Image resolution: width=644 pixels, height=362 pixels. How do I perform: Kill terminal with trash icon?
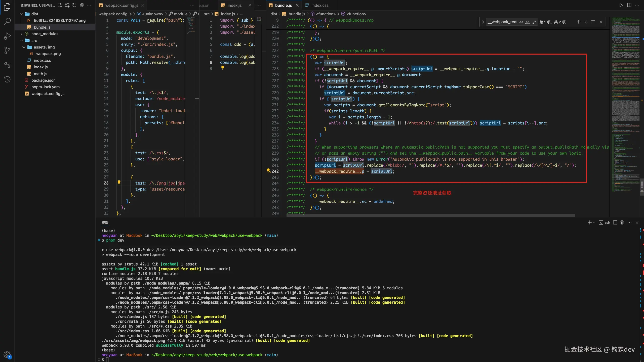click(x=622, y=222)
